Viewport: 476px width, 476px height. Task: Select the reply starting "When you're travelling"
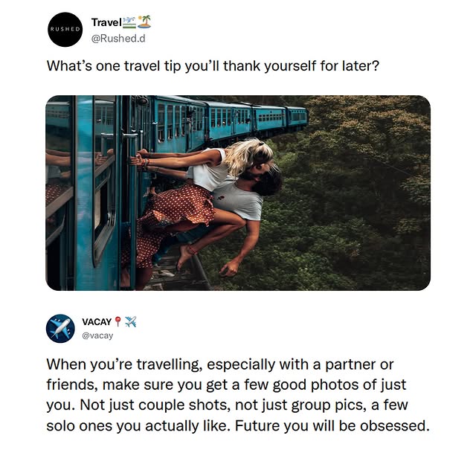(x=238, y=395)
